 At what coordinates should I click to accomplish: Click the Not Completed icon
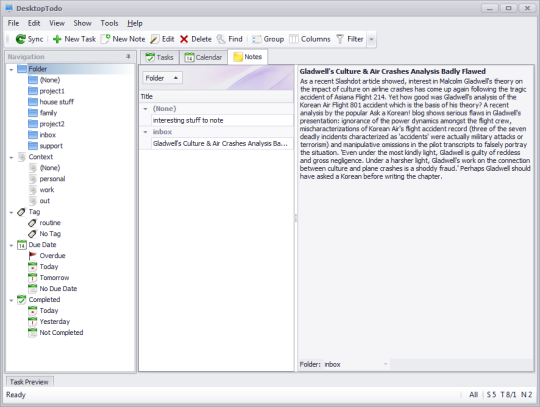pyautogui.click(x=32, y=333)
